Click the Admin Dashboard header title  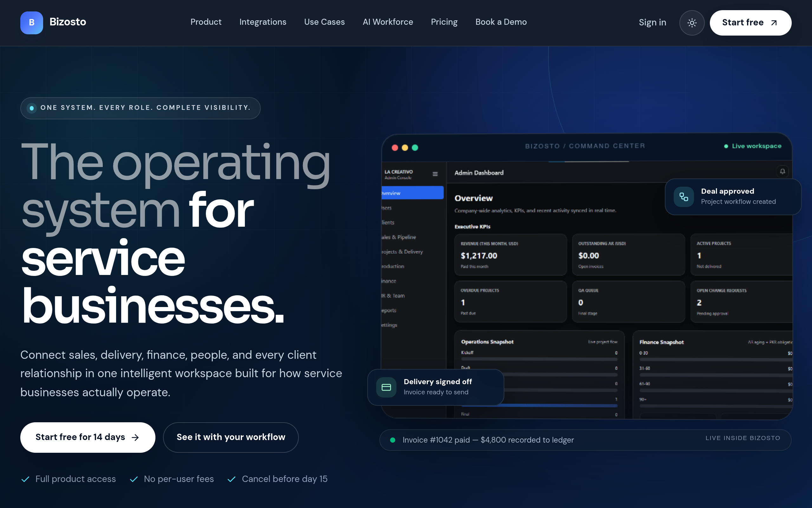(x=479, y=173)
